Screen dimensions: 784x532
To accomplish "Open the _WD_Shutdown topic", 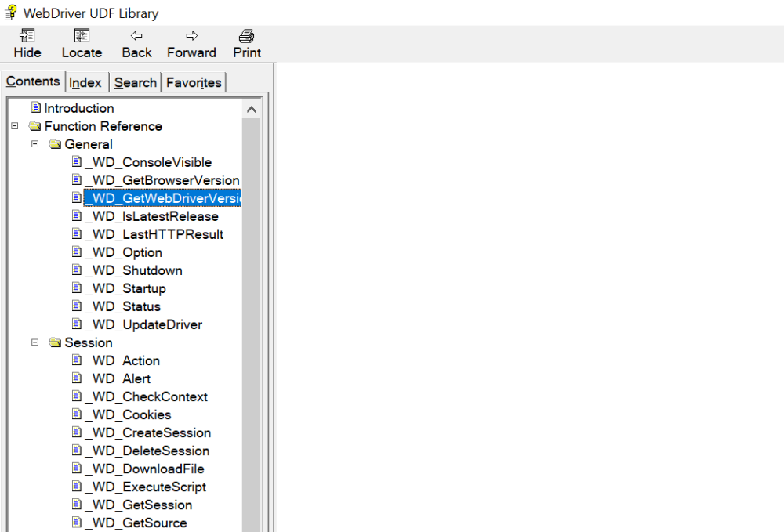I will 133,270.
